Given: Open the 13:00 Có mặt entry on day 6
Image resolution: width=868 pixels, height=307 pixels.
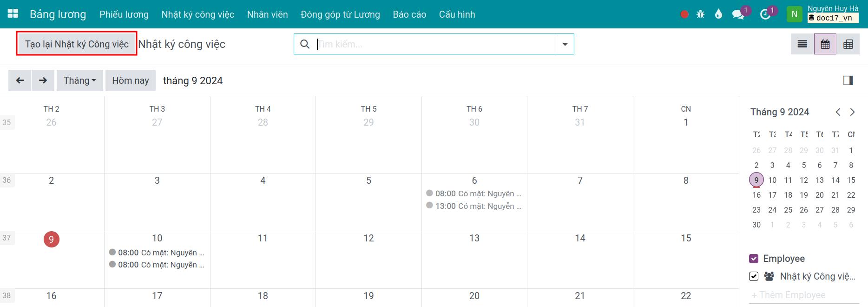Looking at the screenshot, I should click(474, 206).
